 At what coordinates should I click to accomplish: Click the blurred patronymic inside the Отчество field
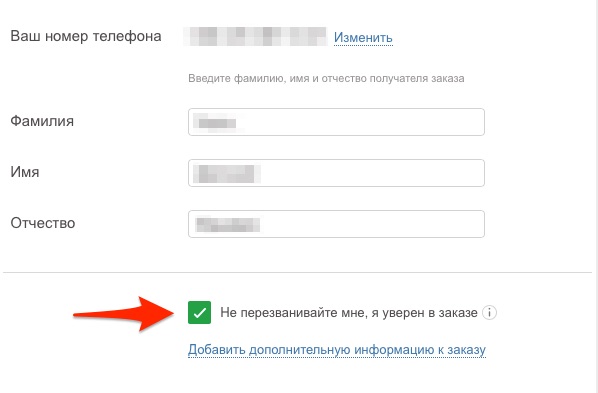click(228, 224)
